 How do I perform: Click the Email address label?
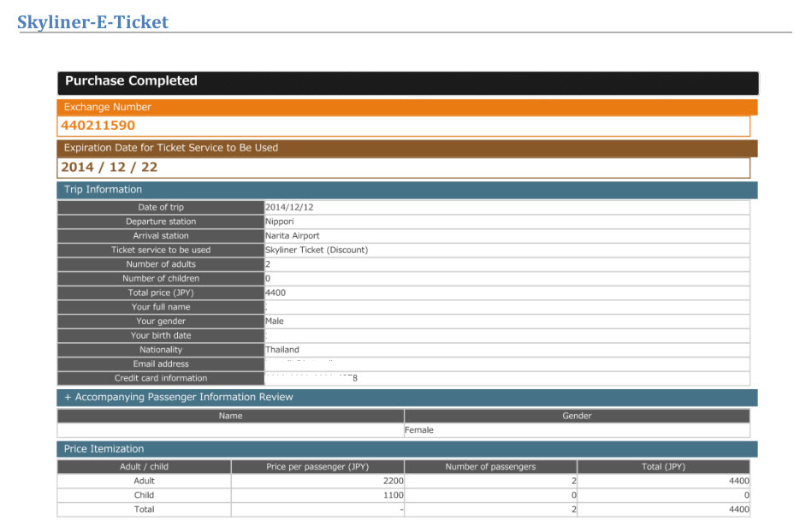[x=161, y=364]
